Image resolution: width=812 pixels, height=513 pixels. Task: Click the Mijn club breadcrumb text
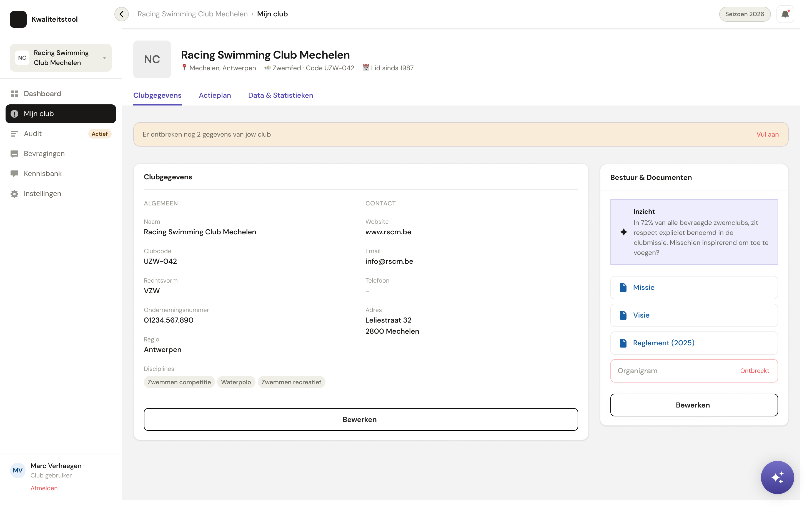pos(272,14)
